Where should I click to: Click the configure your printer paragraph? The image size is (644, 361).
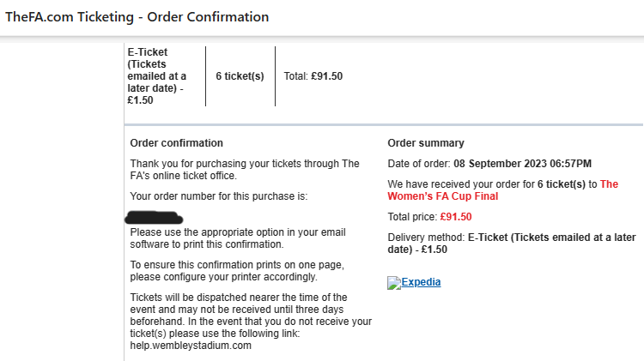click(237, 271)
